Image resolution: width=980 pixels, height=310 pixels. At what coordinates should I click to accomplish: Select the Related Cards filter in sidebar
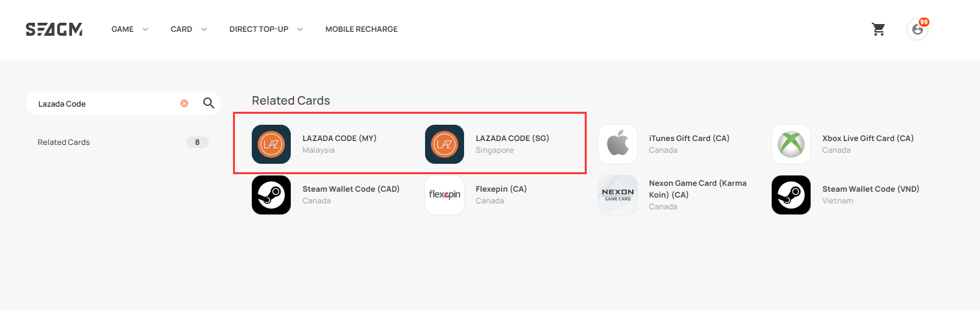(123, 142)
